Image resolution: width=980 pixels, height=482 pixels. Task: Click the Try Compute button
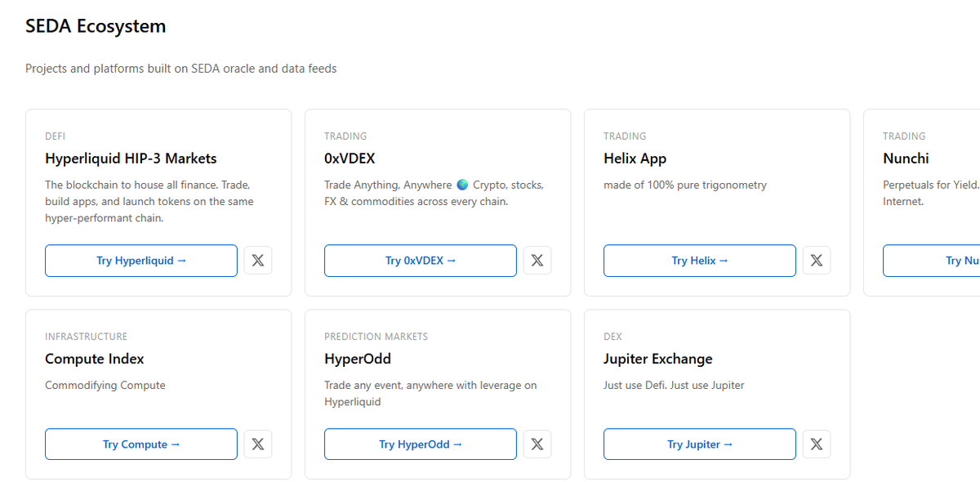[x=141, y=444]
